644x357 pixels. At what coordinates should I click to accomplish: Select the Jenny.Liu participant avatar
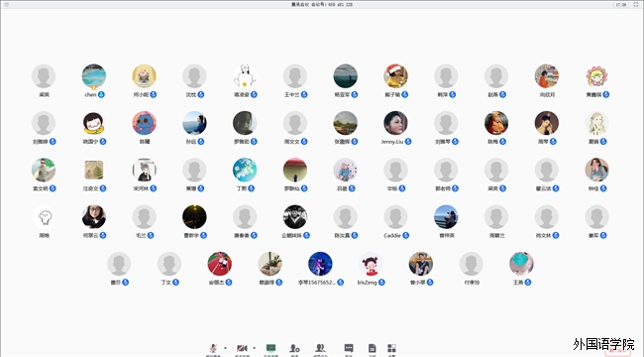[395, 123]
